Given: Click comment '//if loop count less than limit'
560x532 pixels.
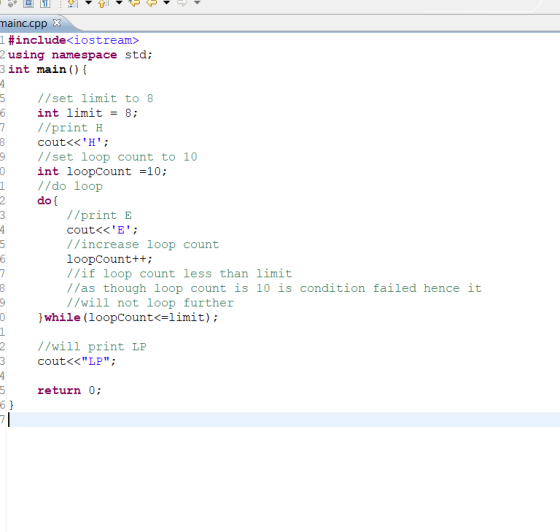Looking at the screenshot, I should click(179, 274).
